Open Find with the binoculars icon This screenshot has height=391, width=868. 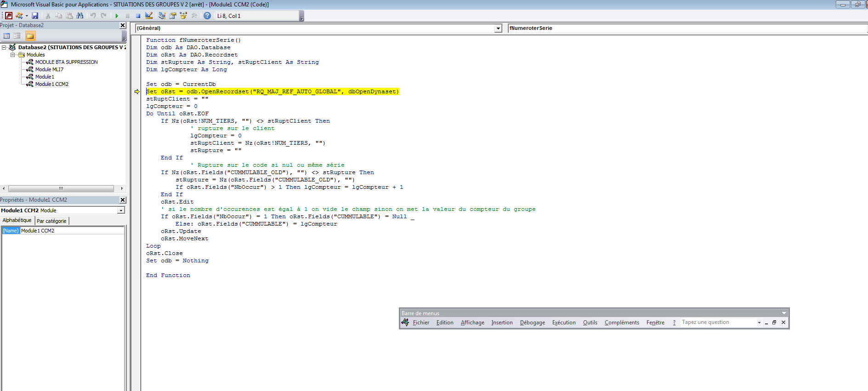(80, 16)
